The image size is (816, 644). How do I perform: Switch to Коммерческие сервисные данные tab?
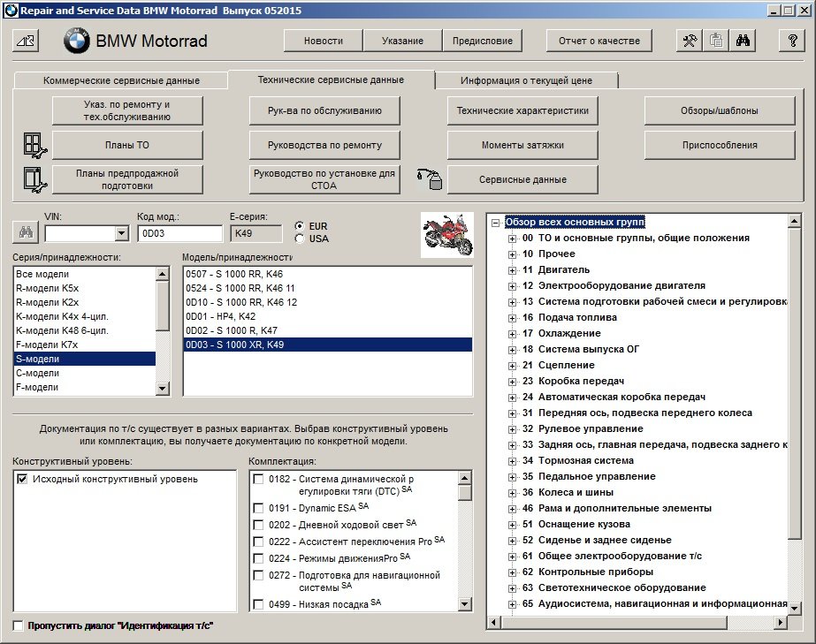tap(121, 80)
